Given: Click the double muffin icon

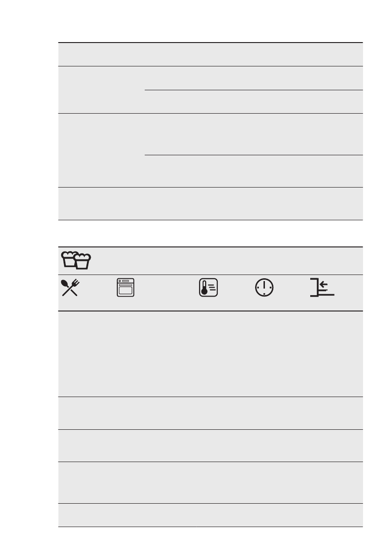Looking at the screenshot, I should pyautogui.click(x=76, y=260).
